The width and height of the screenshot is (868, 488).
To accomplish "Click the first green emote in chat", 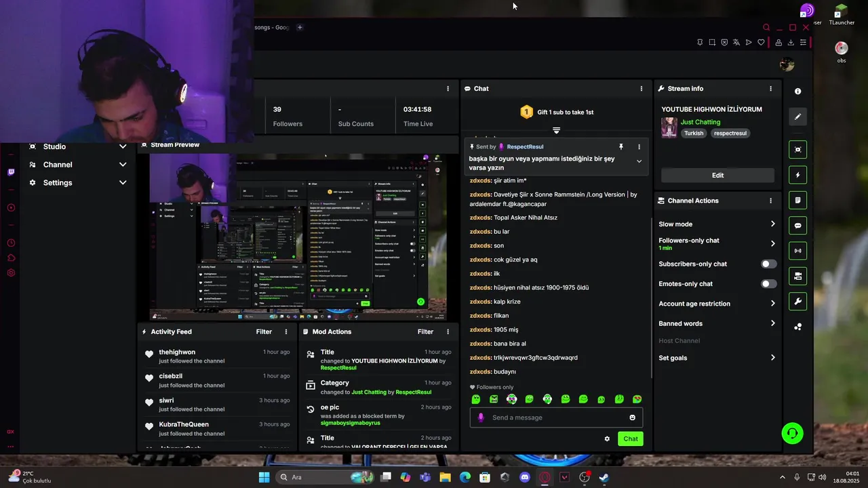I will click(476, 399).
